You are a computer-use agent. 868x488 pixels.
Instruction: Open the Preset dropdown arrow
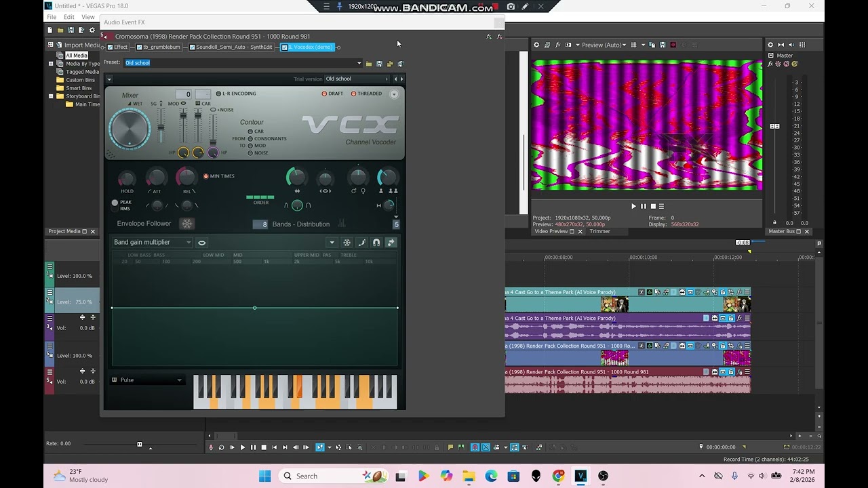click(x=359, y=63)
